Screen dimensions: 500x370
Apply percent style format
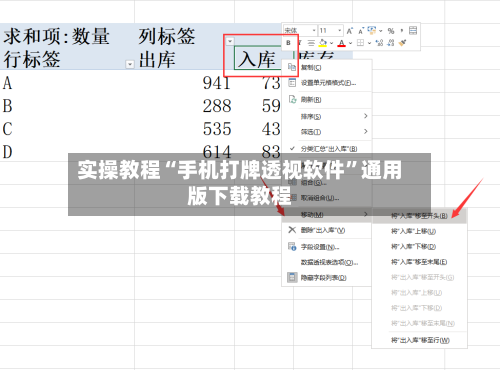point(391,31)
